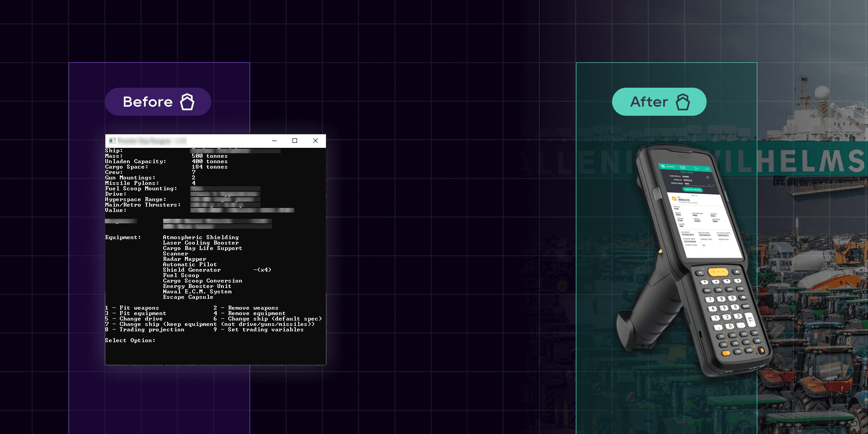Screen dimensions: 868x434
Task: Click the icon inside the After pill
Action: (x=683, y=102)
